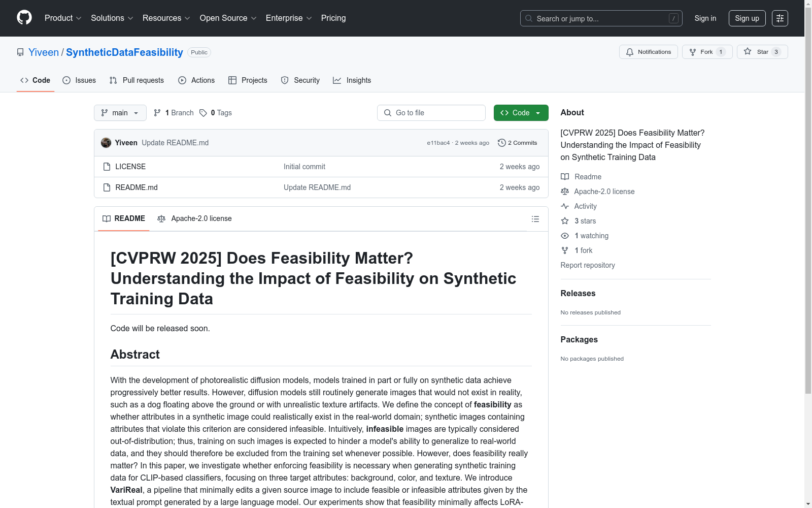
Task: Click the branch icon next to 1 Branch
Action: [x=157, y=113]
